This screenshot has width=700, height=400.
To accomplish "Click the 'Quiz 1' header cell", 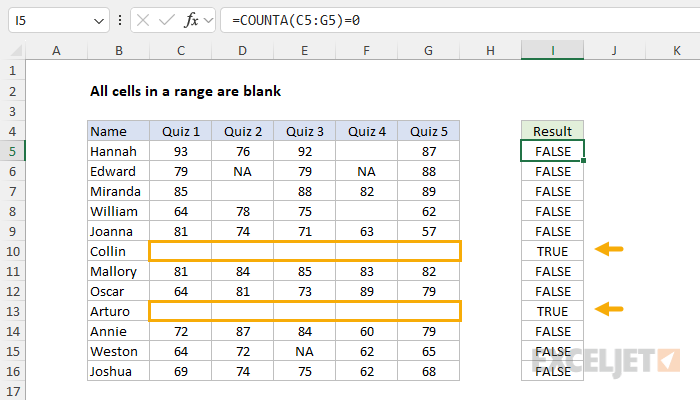I will [x=181, y=131].
